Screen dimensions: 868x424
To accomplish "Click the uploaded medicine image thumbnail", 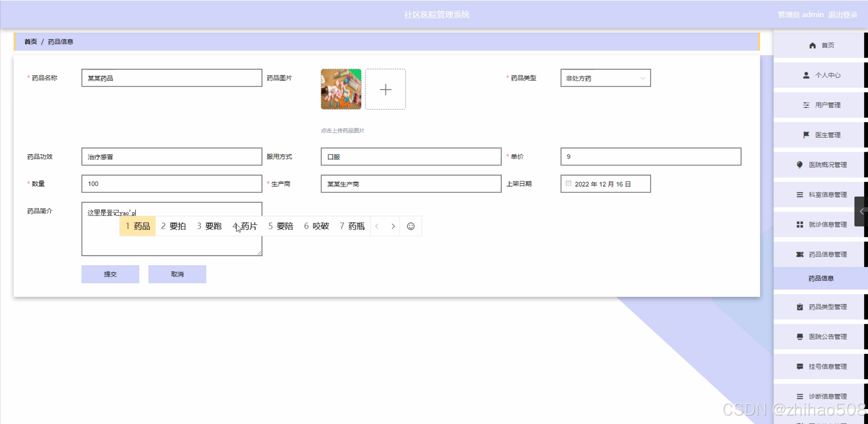I will pyautogui.click(x=341, y=89).
